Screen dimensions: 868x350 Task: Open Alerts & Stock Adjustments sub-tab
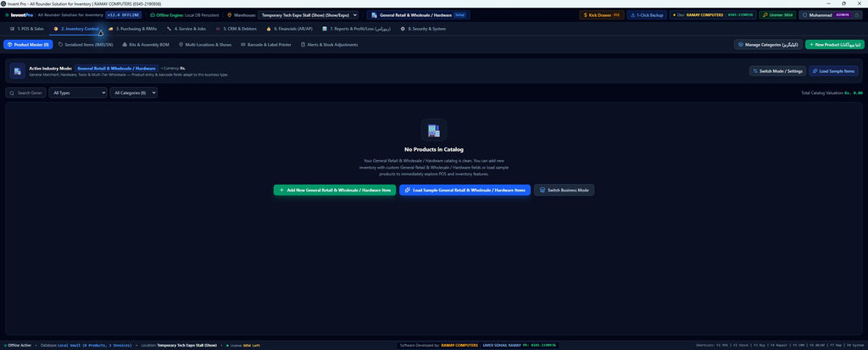(x=329, y=44)
